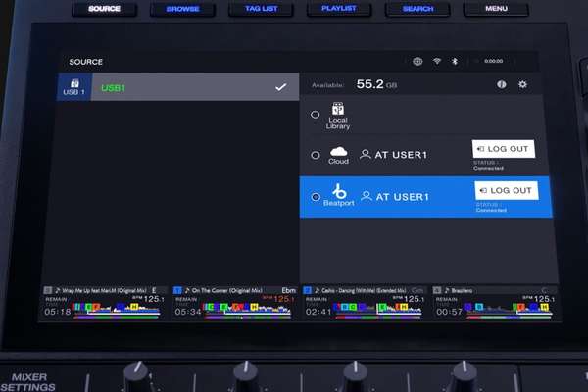
Task: Tap the orange 125.1 BPM of On The Corner
Action: click(x=284, y=299)
